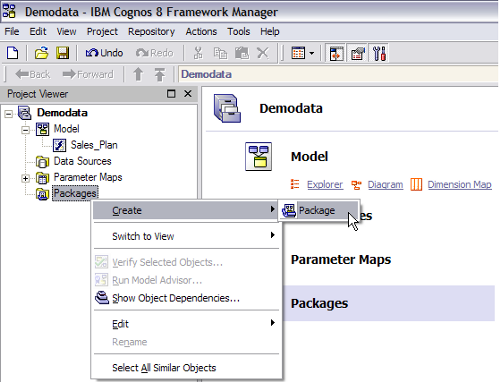
Task: Click the go to top level arrow
Action: click(160, 74)
